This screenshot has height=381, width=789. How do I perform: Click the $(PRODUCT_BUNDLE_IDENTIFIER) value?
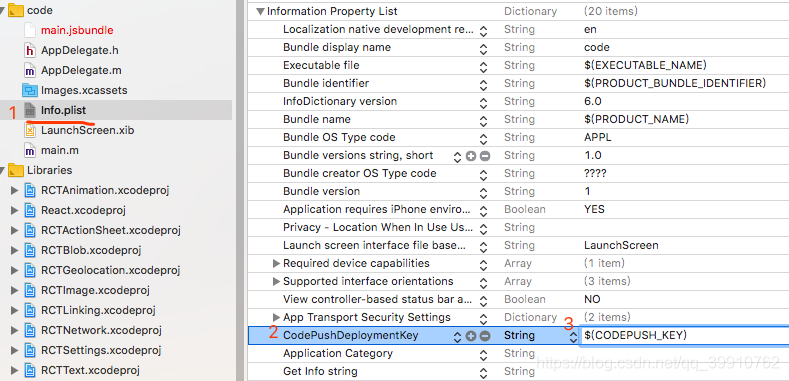coord(675,83)
